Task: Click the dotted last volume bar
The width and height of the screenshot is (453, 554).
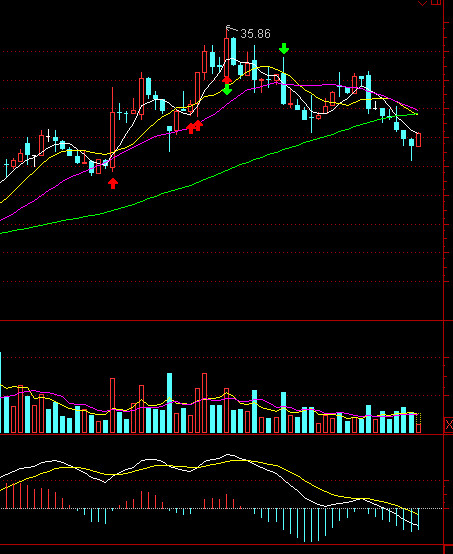Action: (x=418, y=423)
